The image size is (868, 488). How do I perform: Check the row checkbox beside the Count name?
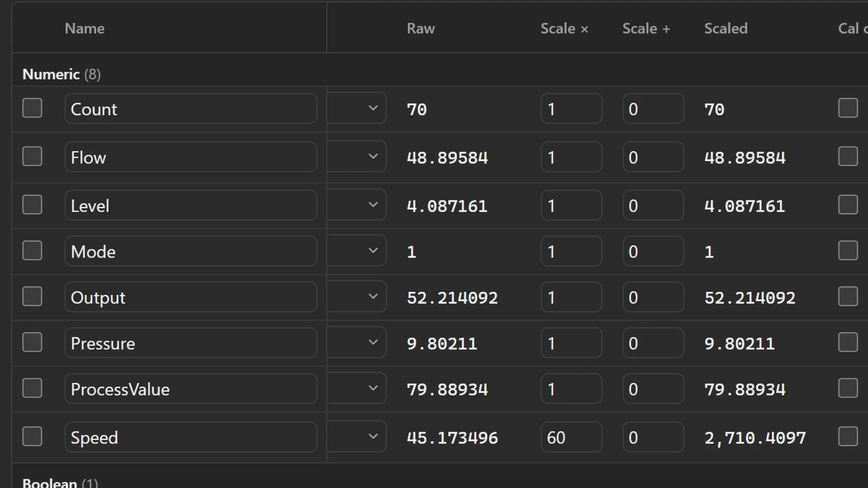(32, 108)
